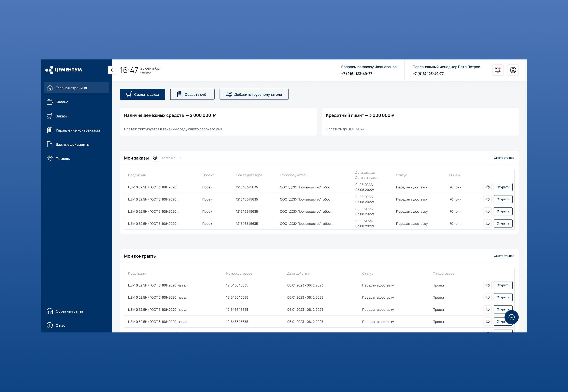568x392 pixels.
Task: Click the Создать заказ button
Action: tap(143, 94)
